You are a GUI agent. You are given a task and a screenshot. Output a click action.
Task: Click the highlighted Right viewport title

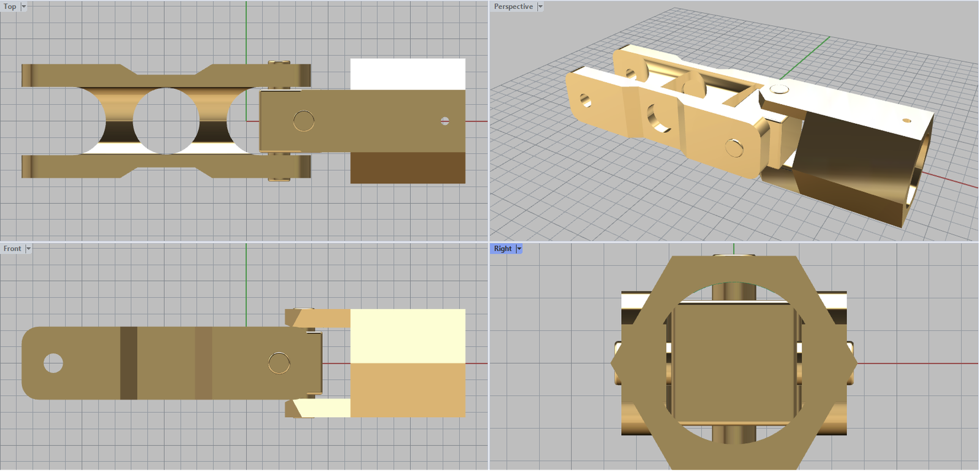[x=502, y=249]
